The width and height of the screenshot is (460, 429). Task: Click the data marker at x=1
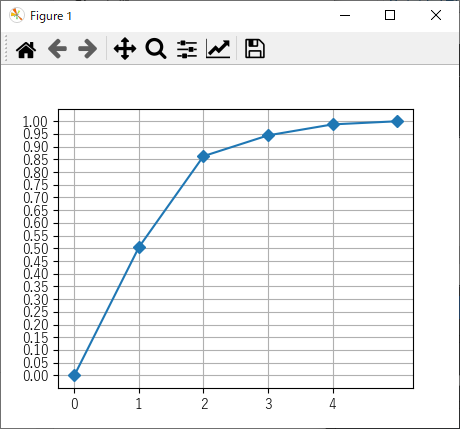click(139, 247)
